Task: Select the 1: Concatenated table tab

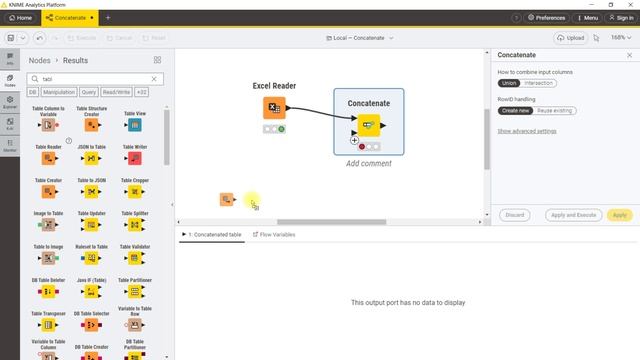Action: (212, 235)
